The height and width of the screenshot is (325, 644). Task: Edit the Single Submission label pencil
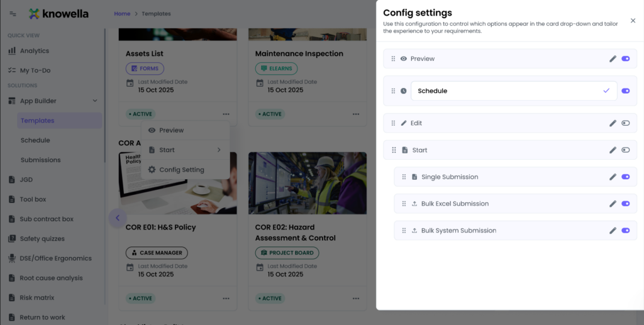(613, 177)
